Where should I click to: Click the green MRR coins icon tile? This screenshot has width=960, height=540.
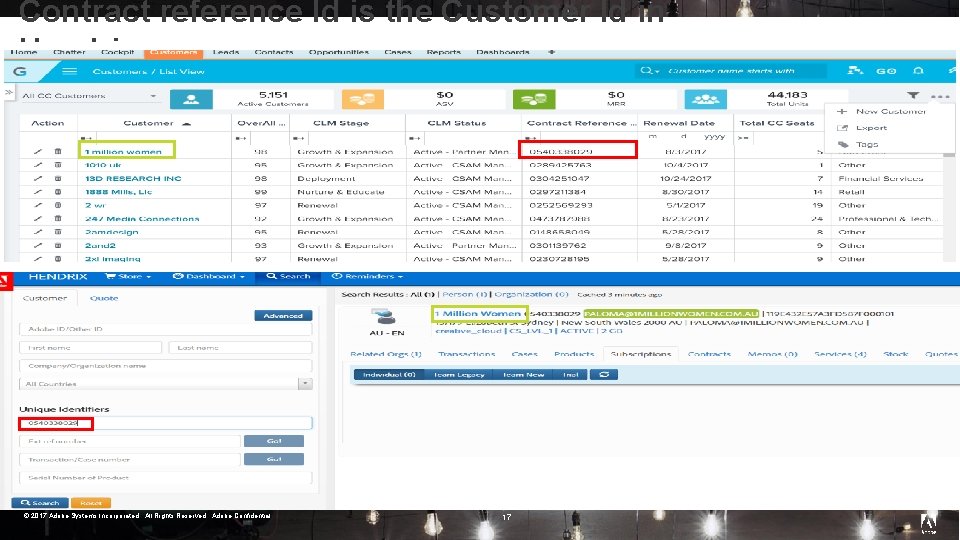tap(534, 99)
